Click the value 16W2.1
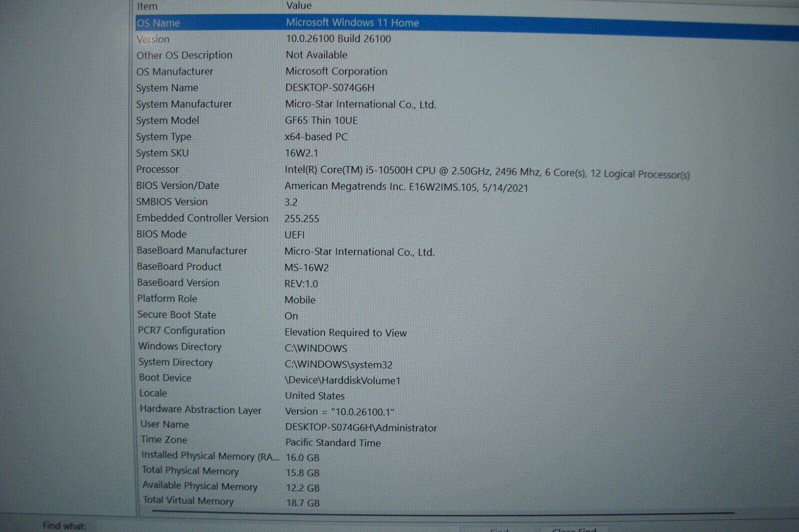Screen dimensions: 799x532 (301, 153)
